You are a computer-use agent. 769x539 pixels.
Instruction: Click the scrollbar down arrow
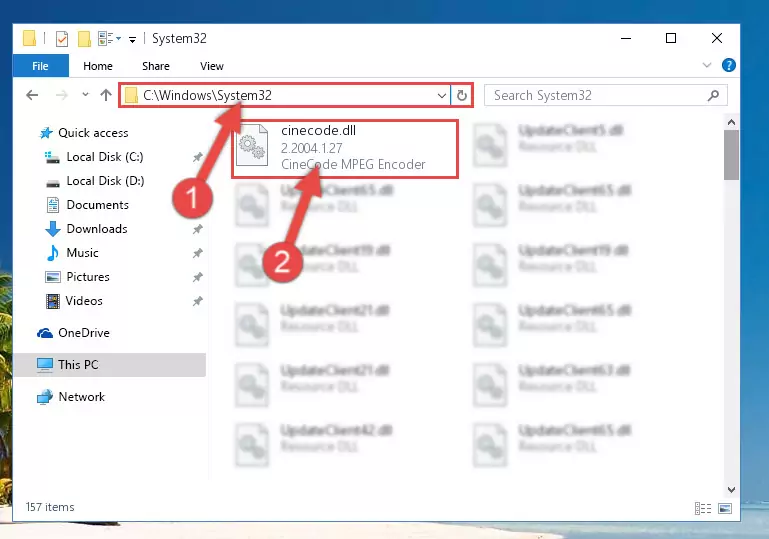point(731,489)
